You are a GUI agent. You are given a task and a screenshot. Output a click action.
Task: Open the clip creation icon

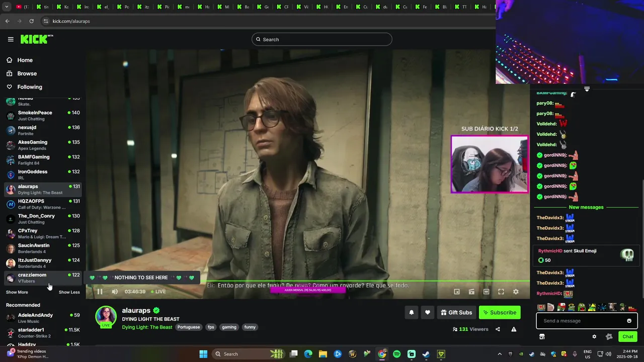coord(471,292)
